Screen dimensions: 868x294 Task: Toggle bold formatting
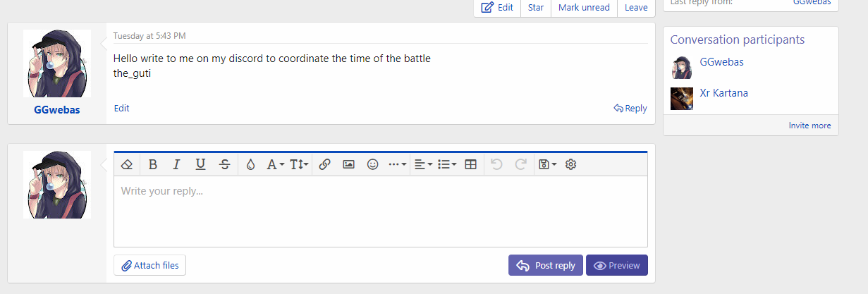[x=153, y=164]
